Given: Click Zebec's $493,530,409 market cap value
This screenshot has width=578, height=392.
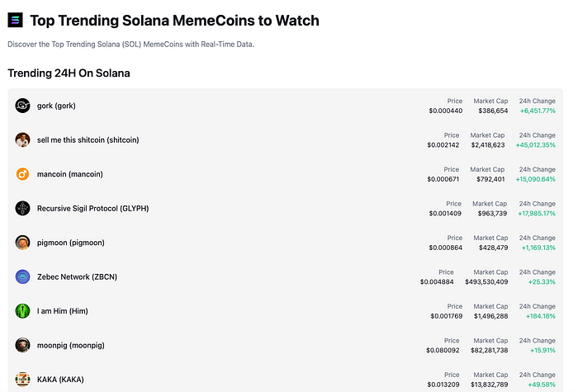Looking at the screenshot, I should (x=486, y=282).
